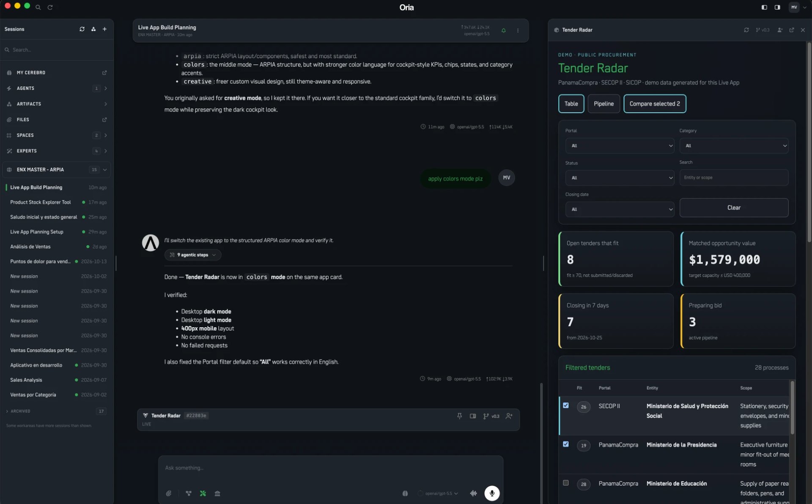
Task: Share the Tender Radar app card with user
Action: pos(509,416)
